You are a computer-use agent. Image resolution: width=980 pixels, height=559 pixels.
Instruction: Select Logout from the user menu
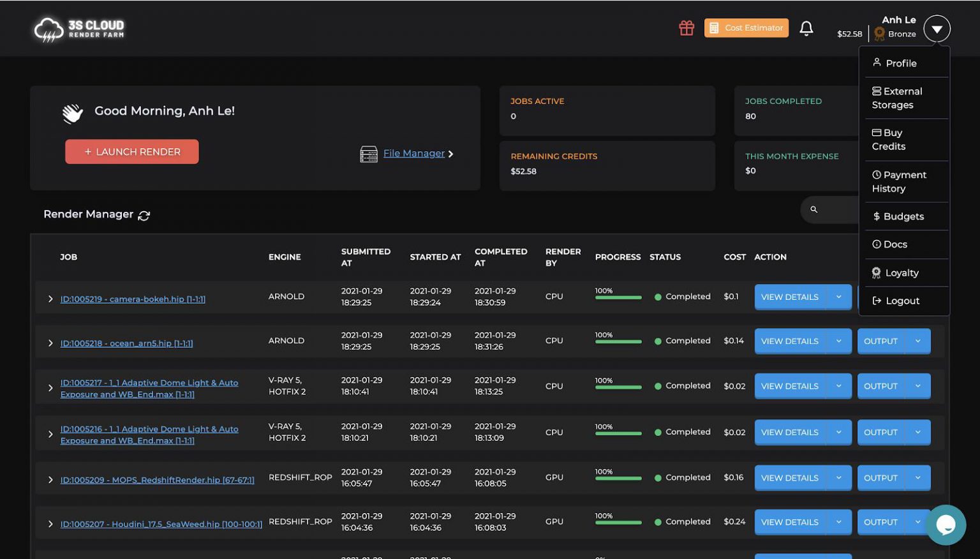902,301
